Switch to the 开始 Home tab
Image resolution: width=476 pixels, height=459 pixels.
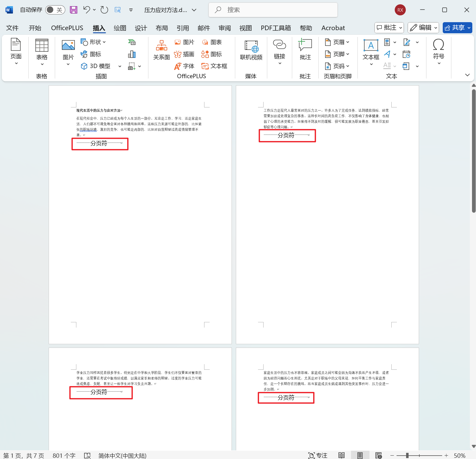35,28
